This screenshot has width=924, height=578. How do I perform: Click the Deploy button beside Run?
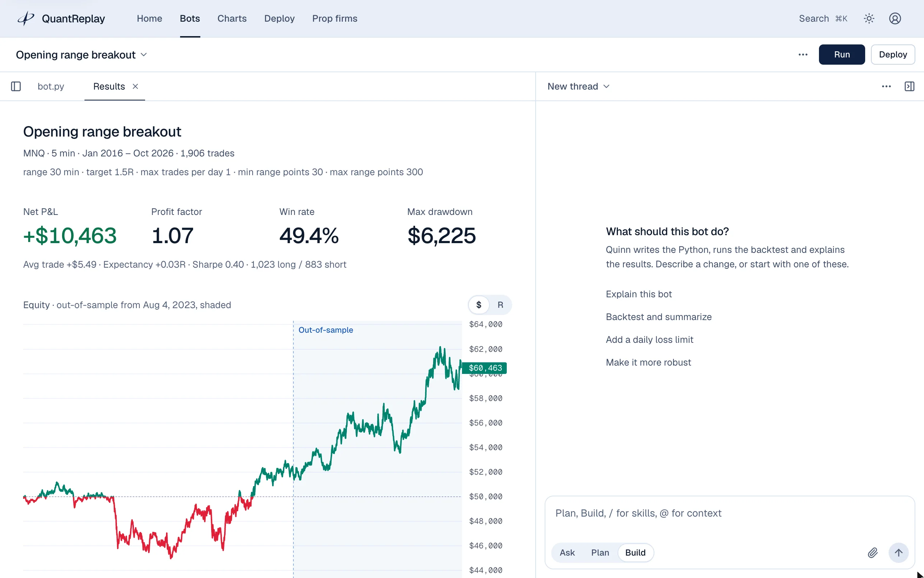893,55
